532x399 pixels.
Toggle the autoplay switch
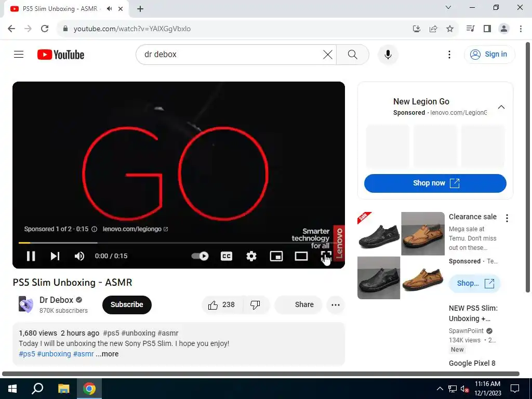200,256
